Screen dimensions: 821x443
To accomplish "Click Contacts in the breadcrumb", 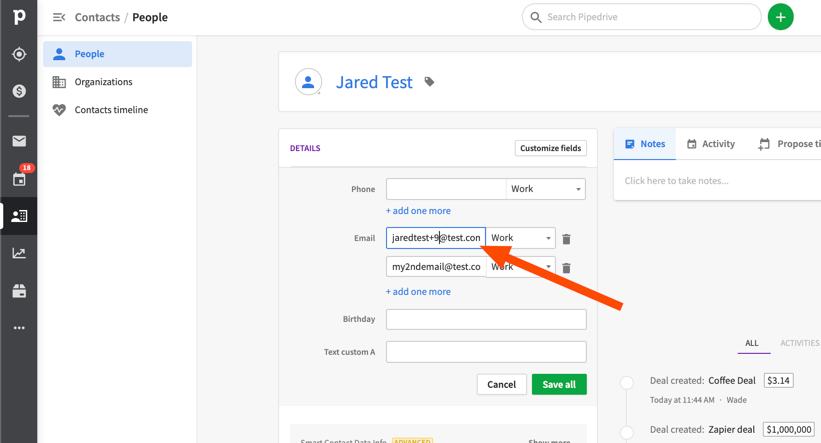I will pos(97,17).
